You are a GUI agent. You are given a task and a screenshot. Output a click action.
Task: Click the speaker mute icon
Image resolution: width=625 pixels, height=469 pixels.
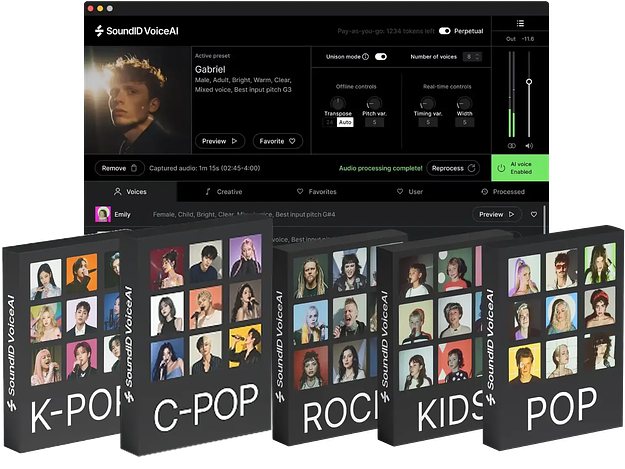(529, 146)
